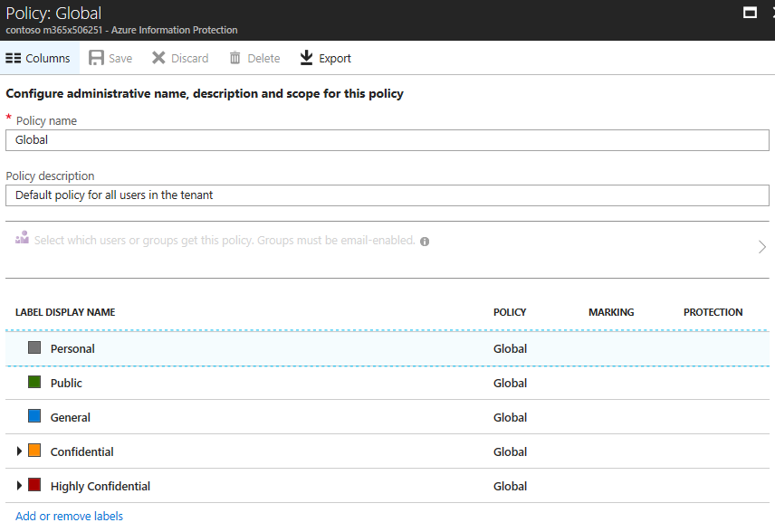Click the Export button label
775x532 pixels.
click(335, 58)
